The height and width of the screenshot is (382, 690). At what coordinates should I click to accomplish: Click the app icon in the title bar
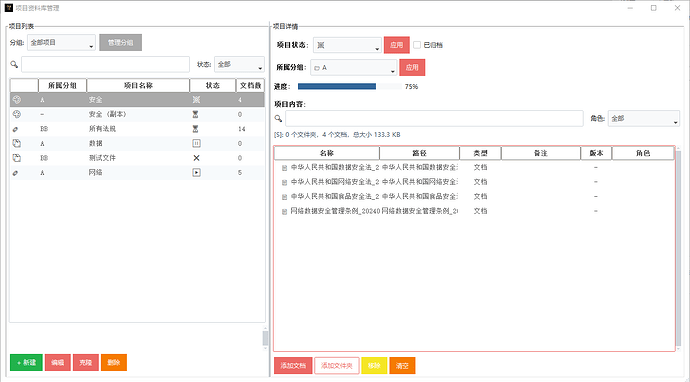(9, 7)
